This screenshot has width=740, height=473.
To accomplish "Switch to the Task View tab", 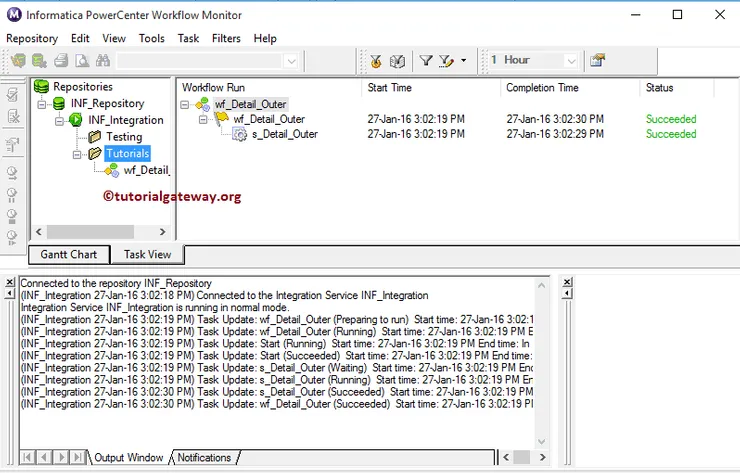I will click(147, 254).
